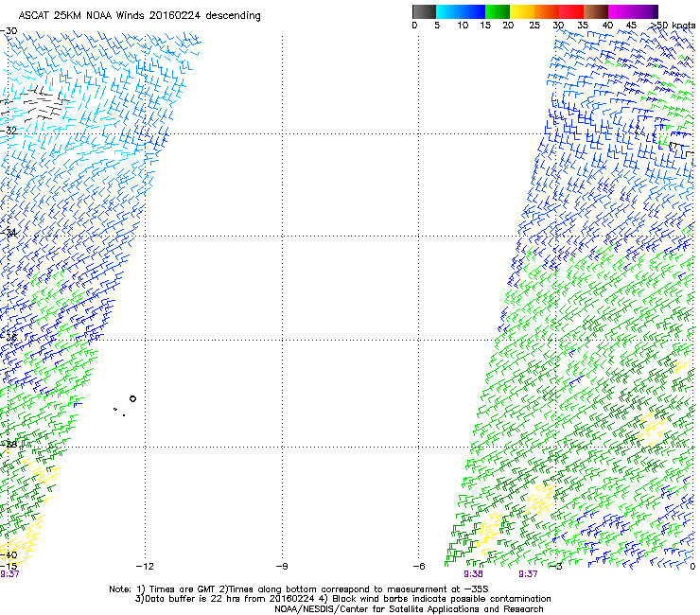Select the '-40' latitude axis label
Viewport: 700px width, 615px height.
click(9, 555)
